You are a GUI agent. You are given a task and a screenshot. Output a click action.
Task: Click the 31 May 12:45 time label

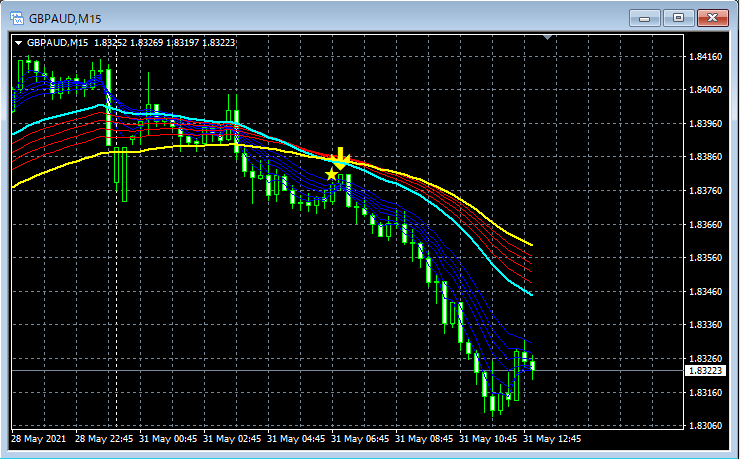tap(552, 439)
